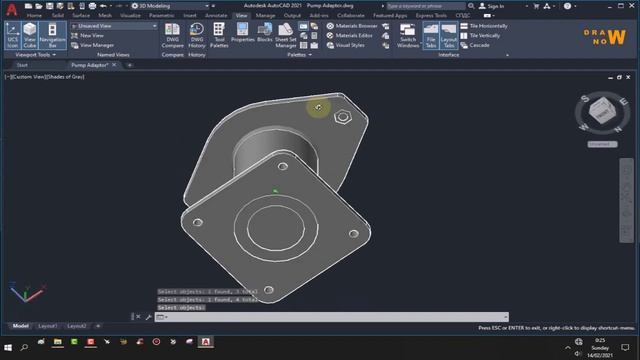640x360 pixels.
Task: Open DWG History palette
Action: click(197, 36)
